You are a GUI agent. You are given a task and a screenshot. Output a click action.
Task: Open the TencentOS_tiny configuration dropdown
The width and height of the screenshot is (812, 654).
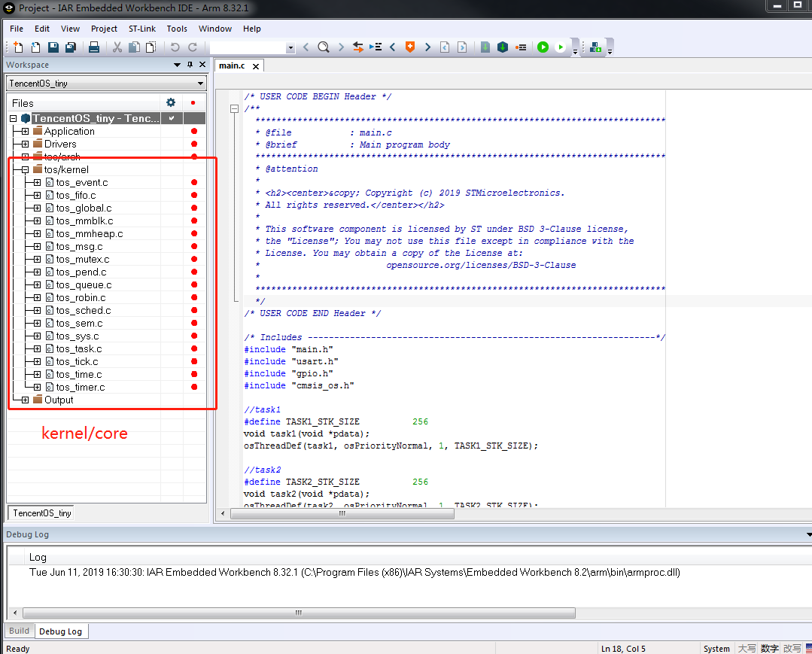[200, 84]
